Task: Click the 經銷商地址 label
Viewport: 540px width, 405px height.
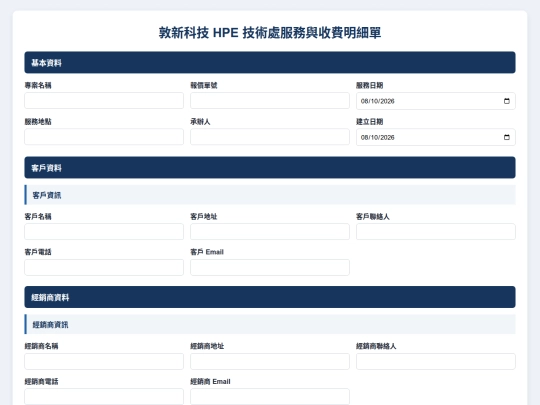Action: [x=207, y=346]
